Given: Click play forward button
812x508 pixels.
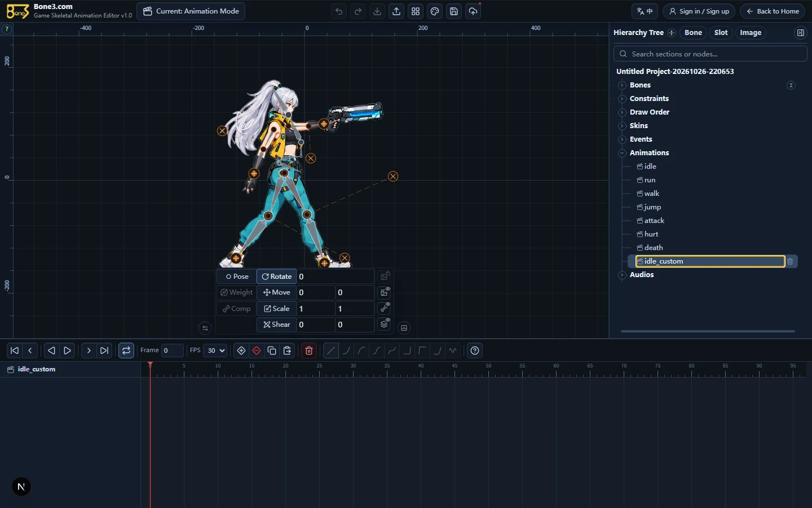Looking at the screenshot, I should coord(67,351).
